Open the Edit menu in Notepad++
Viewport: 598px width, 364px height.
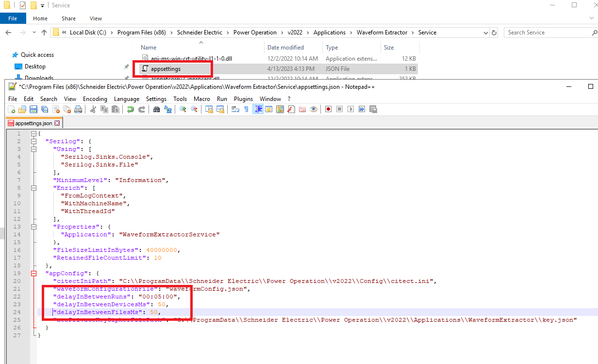[28, 99]
